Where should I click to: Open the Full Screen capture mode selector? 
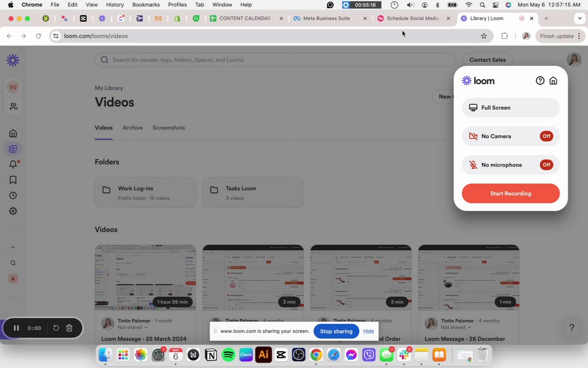511,108
